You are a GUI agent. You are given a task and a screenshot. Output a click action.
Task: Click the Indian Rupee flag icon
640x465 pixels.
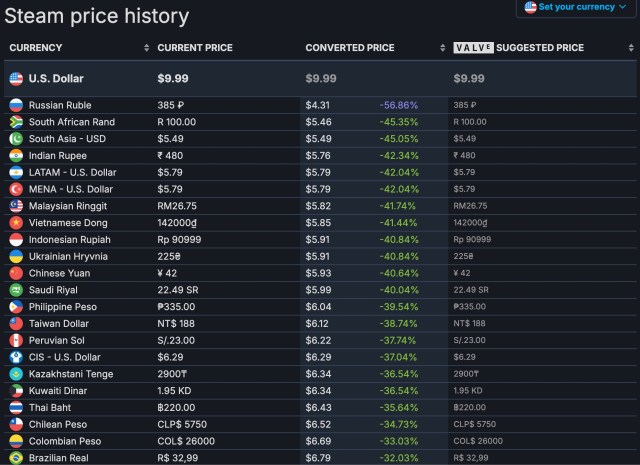coord(16,156)
